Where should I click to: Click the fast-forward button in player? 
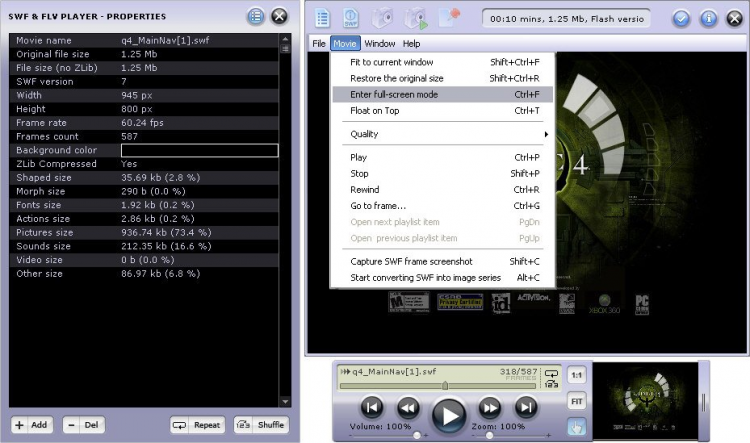click(490, 408)
